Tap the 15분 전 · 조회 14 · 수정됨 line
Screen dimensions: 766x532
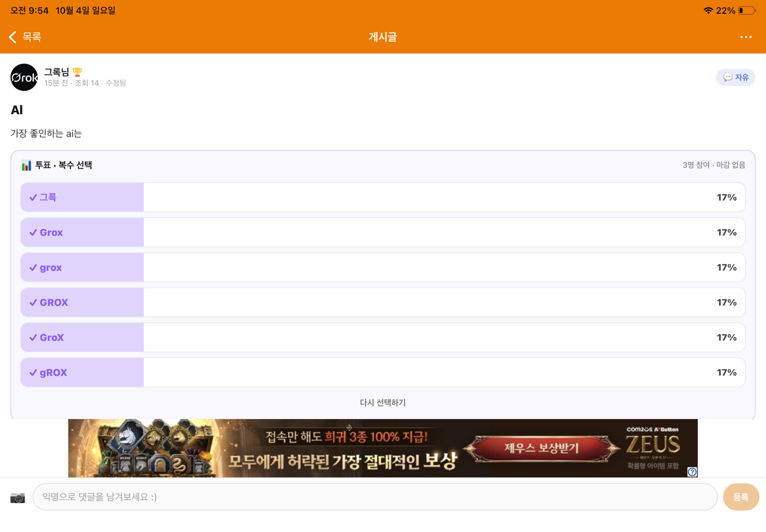85,83
